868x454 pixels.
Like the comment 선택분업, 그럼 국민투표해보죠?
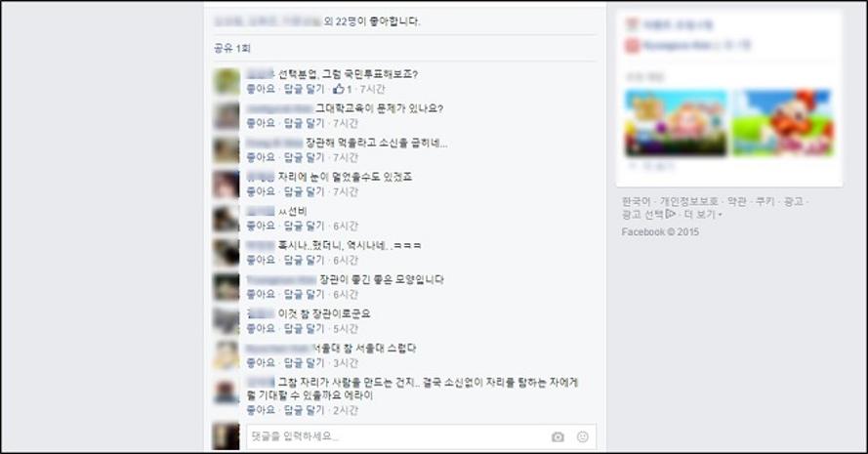(x=261, y=89)
